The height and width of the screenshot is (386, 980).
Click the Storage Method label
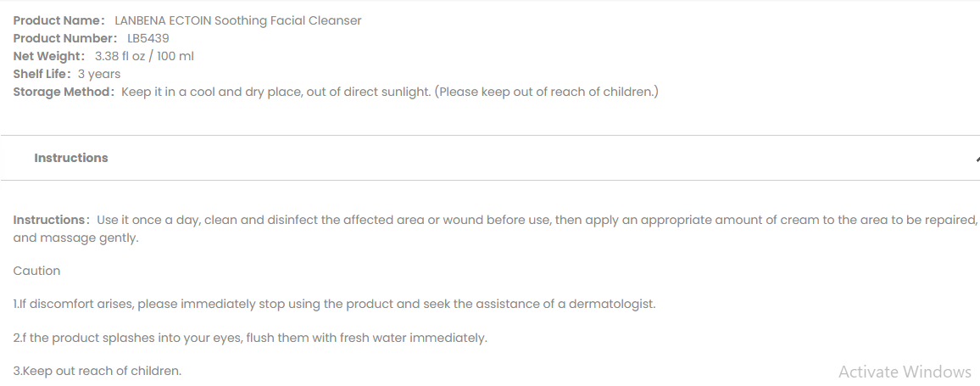tap(64, 92)
